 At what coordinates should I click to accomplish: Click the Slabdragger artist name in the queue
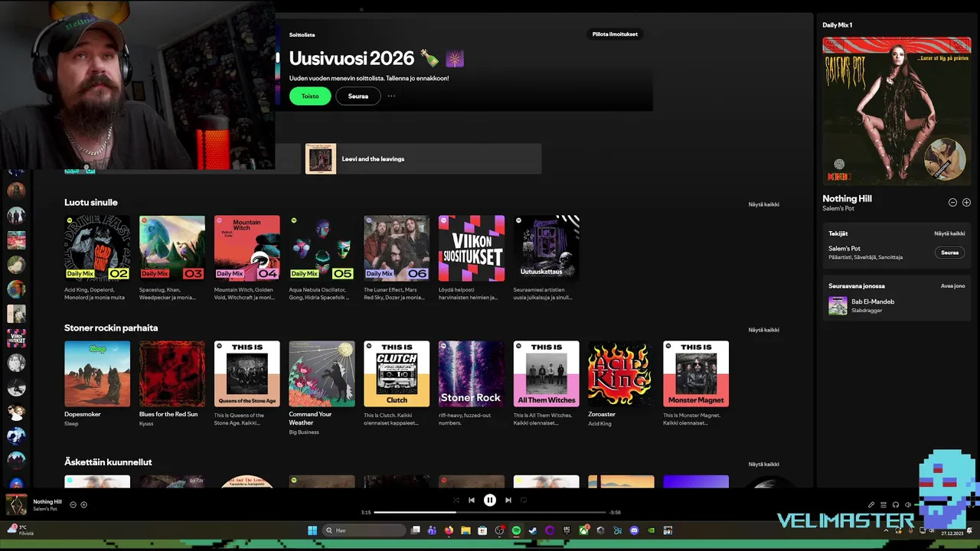point(867,311)
